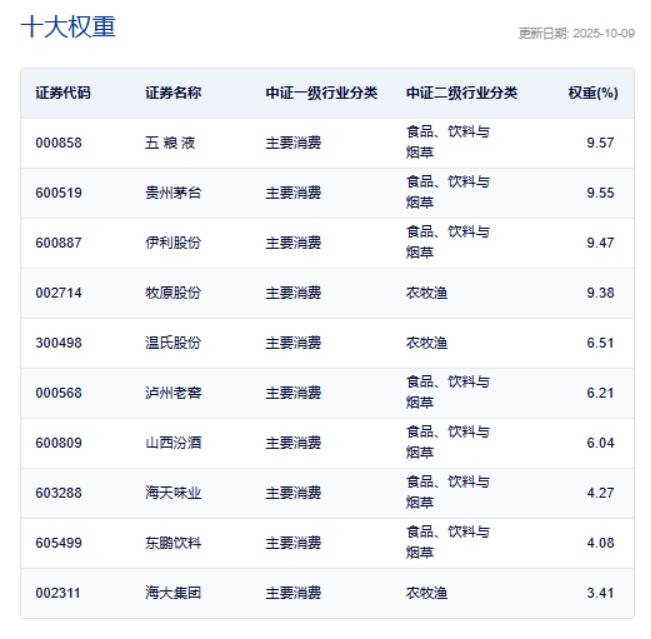Click 食品、饮料与烟草 in the 海天味业 row
651x639 pixels.
coord(448,493)
